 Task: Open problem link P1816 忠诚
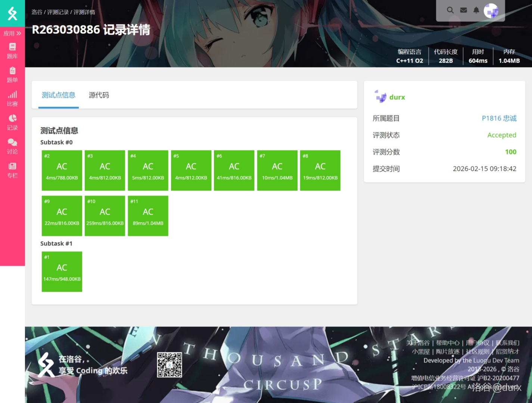pos(499,118)
